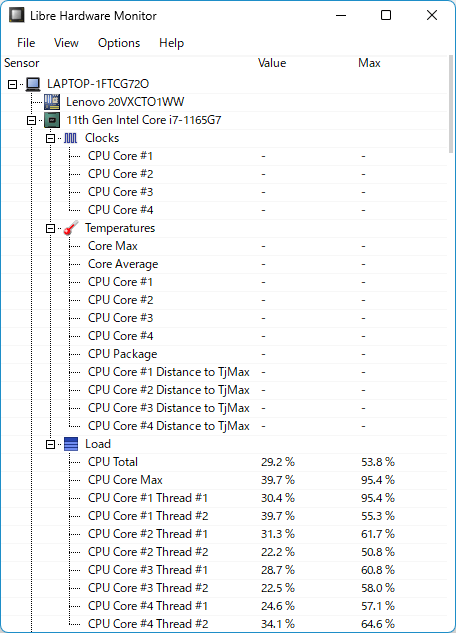Click the Value column header
The width and height of the screenshot is (456, 633).
[272, 63]
